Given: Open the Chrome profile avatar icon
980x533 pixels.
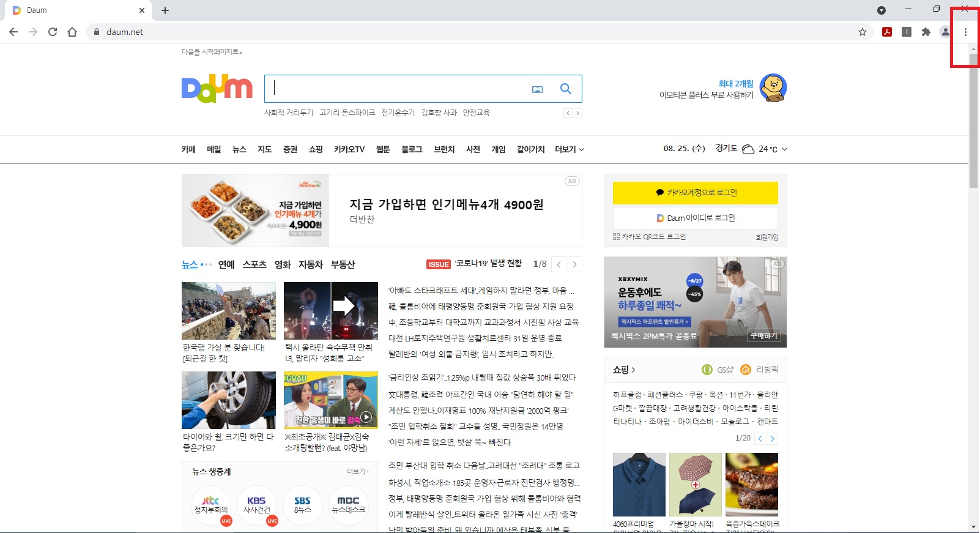Looking at the screenshot, I should click(x=945, y=32).
